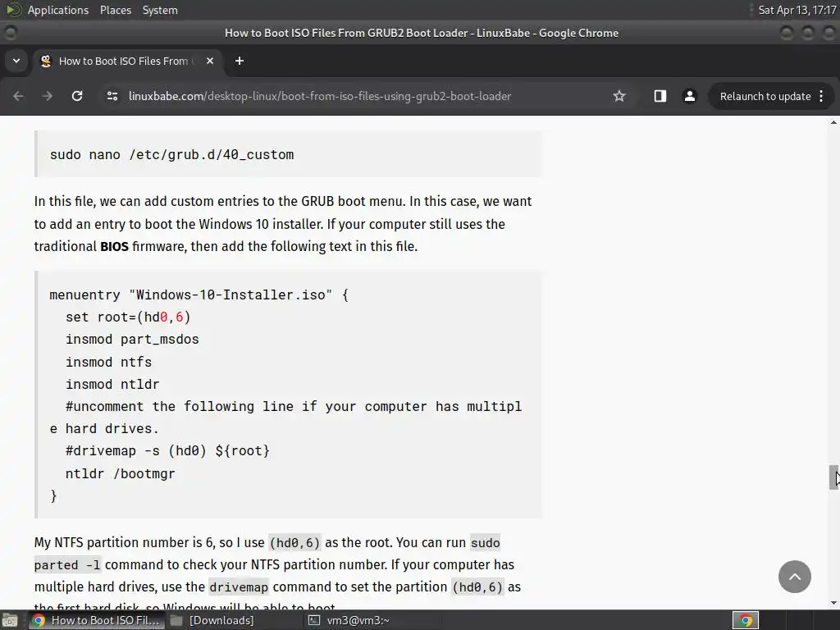
Task: Go back to the previous page
Action: [18, 96]
